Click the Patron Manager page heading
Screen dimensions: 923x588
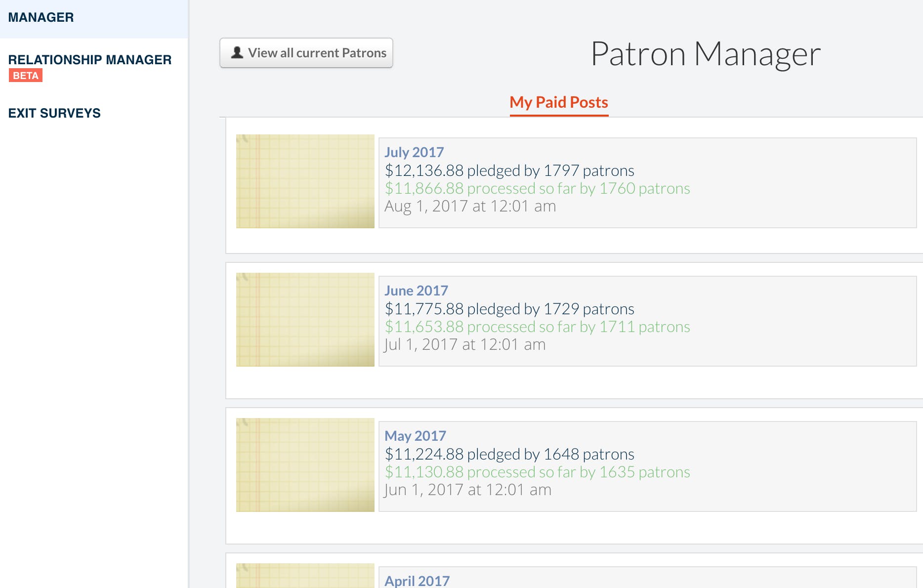tap(706, 54)
